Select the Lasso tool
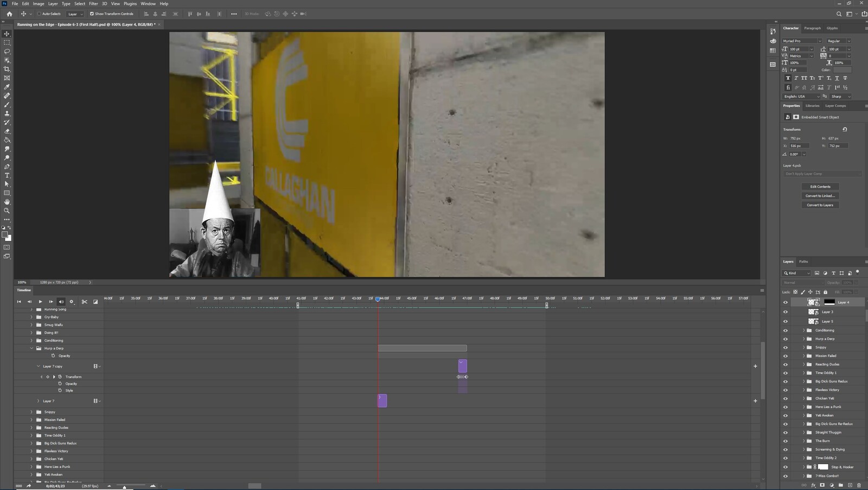This screenshot has height=490, width=868. pos(7,52)
